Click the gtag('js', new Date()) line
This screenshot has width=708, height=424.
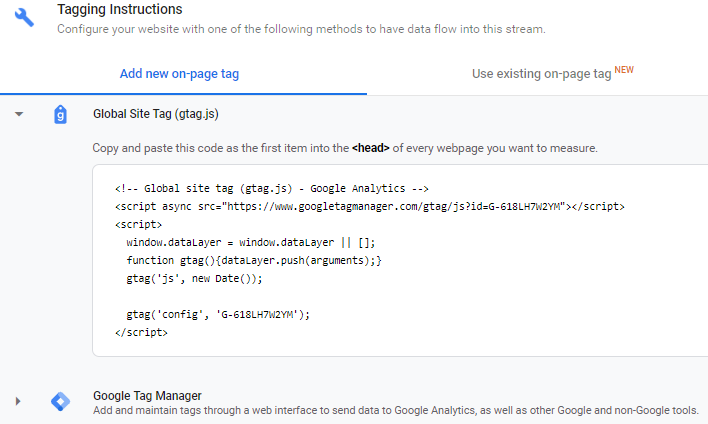click(194, 279)
